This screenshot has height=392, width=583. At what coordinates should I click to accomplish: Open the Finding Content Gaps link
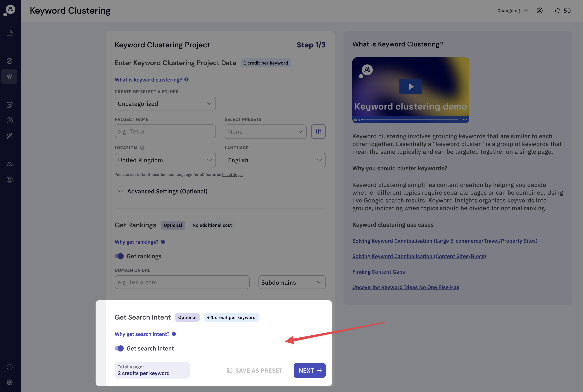(x=378, y=272)
